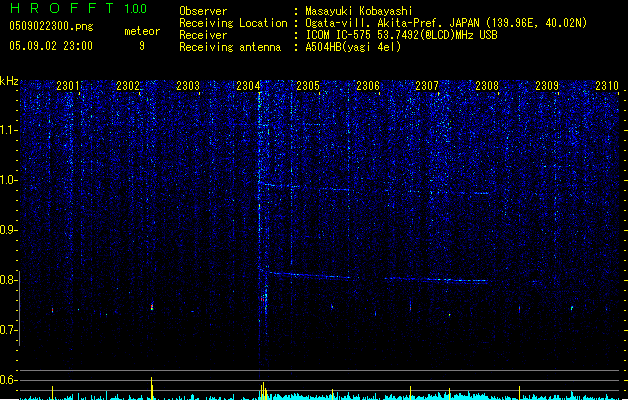This screenshot has width=629, height=400.
Task: Click the 1.0 kHz axis label
Action: pyautogui.click(x=9, y=180)
